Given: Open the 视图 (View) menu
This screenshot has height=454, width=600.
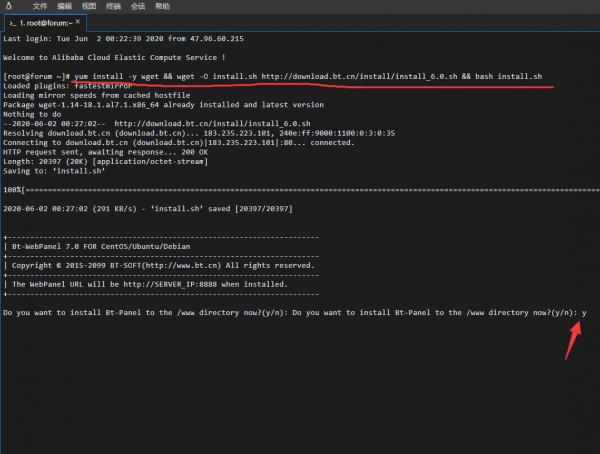Looking at the screenshot, I should (x=89, y=6).
